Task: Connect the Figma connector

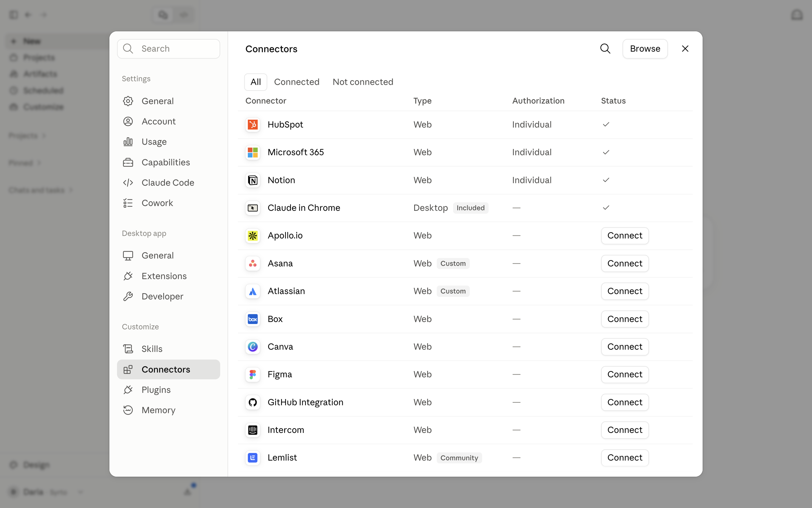Action: [x=625, y=374]
